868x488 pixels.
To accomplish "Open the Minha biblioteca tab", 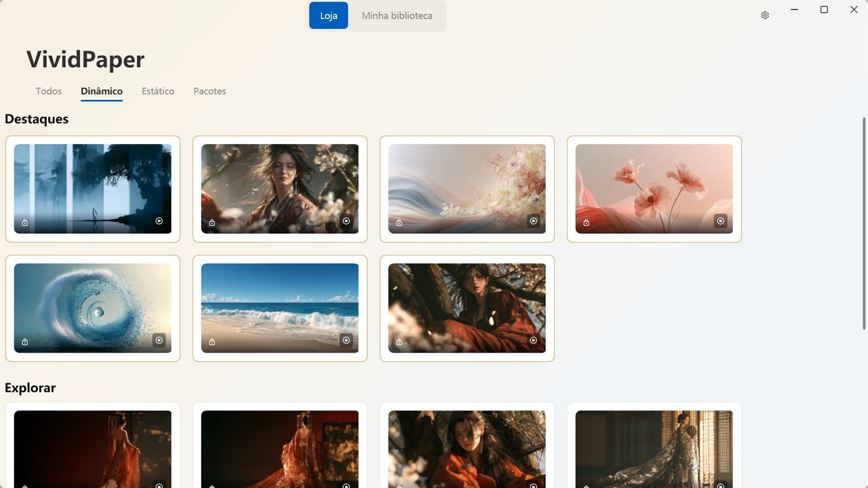I will [x=397, y=16].
